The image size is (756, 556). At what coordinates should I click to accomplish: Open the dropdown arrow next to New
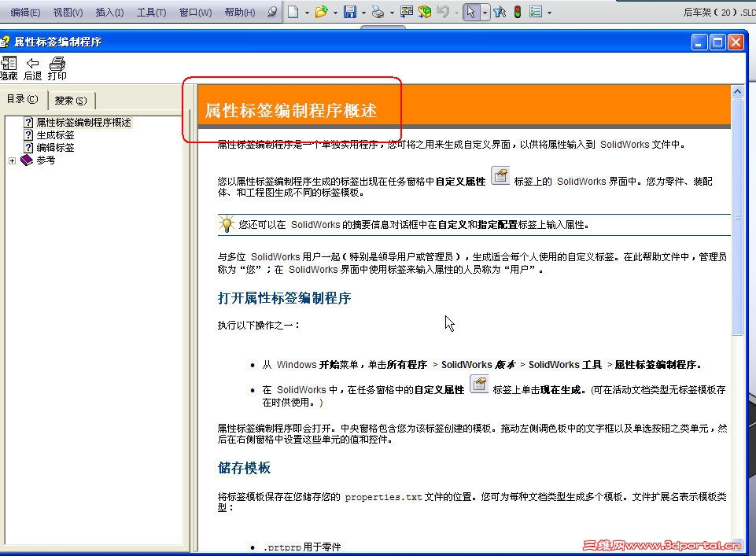point(307,13)
